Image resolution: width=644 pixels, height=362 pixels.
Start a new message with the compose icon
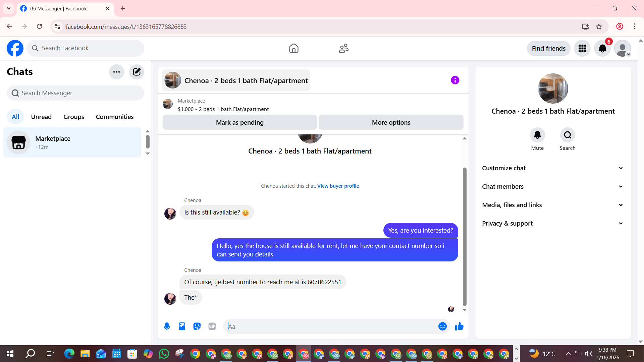click(137, 72)
